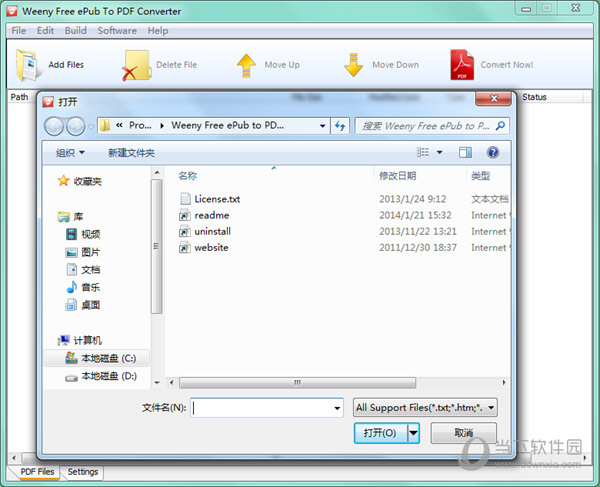The image size is (600, 487).
Task: Click the 文本文档 type of License.txt
Action: point(490,199)
